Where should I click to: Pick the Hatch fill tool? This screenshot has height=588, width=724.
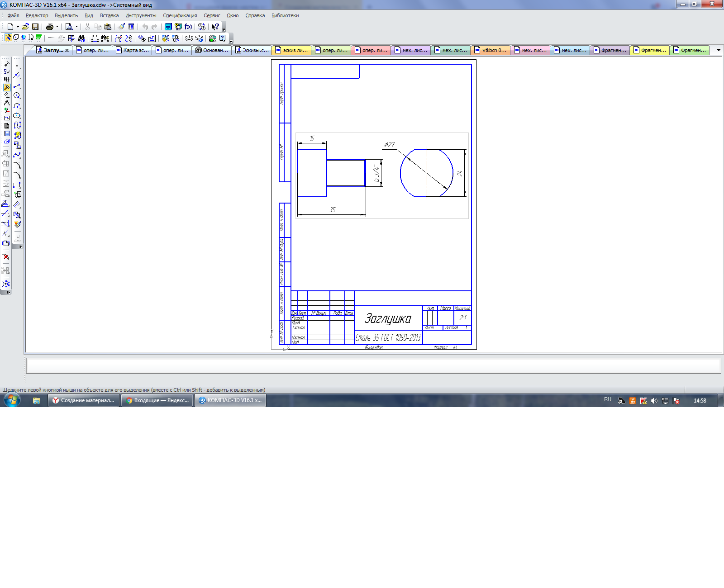(x=17, y=205)
